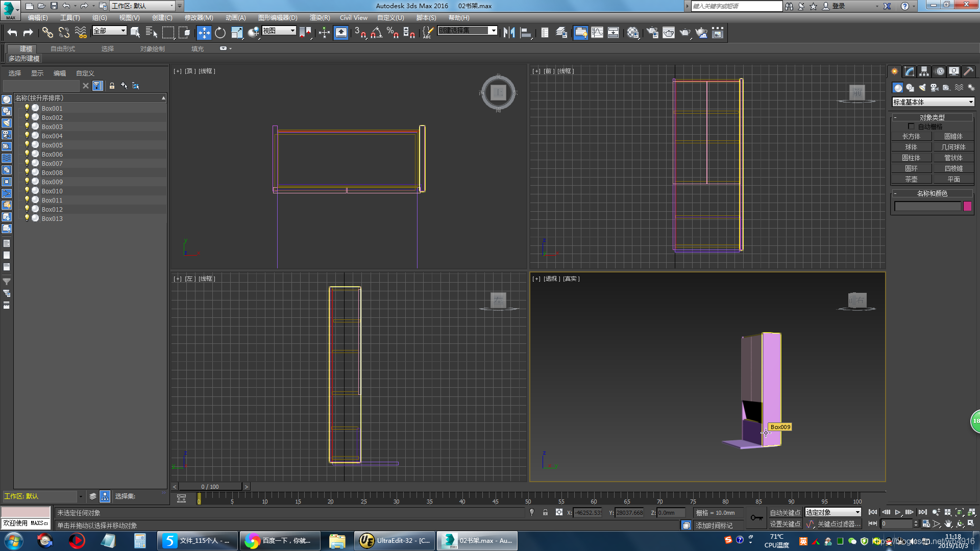
Task: Click the 圆柱体 button in panel
Action: coord(912,158)
